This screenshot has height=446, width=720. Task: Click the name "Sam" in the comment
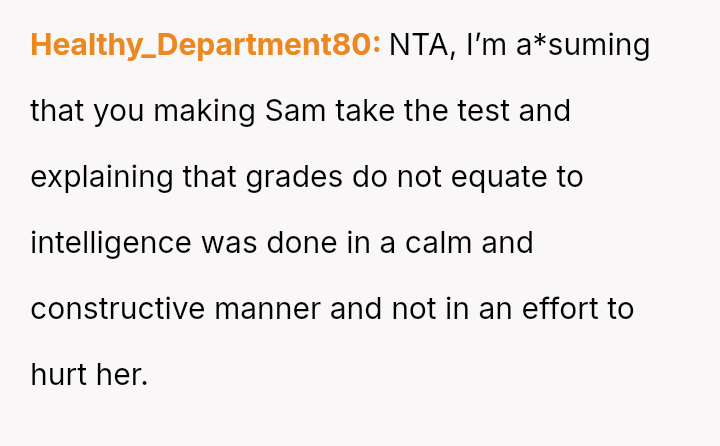click(295, 111)
